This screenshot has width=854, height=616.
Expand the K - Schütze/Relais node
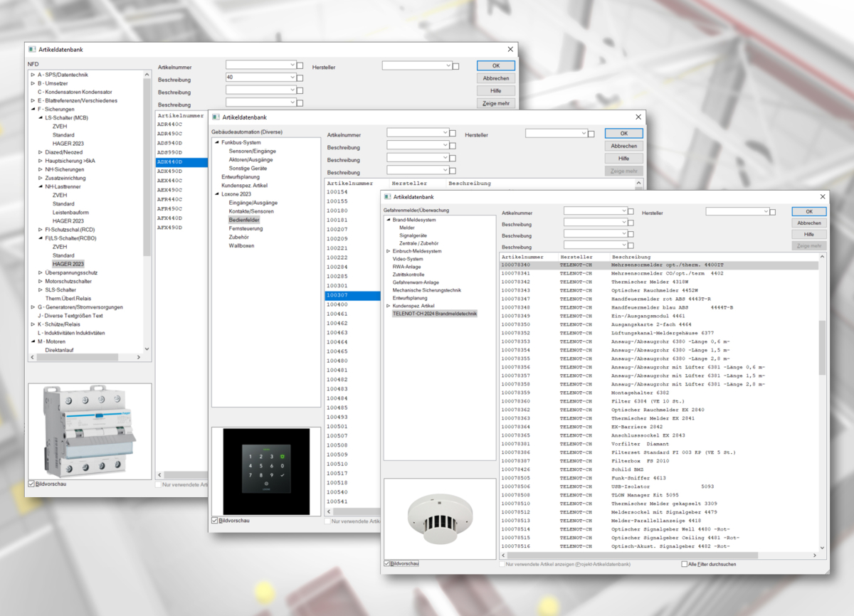point(32,324)
